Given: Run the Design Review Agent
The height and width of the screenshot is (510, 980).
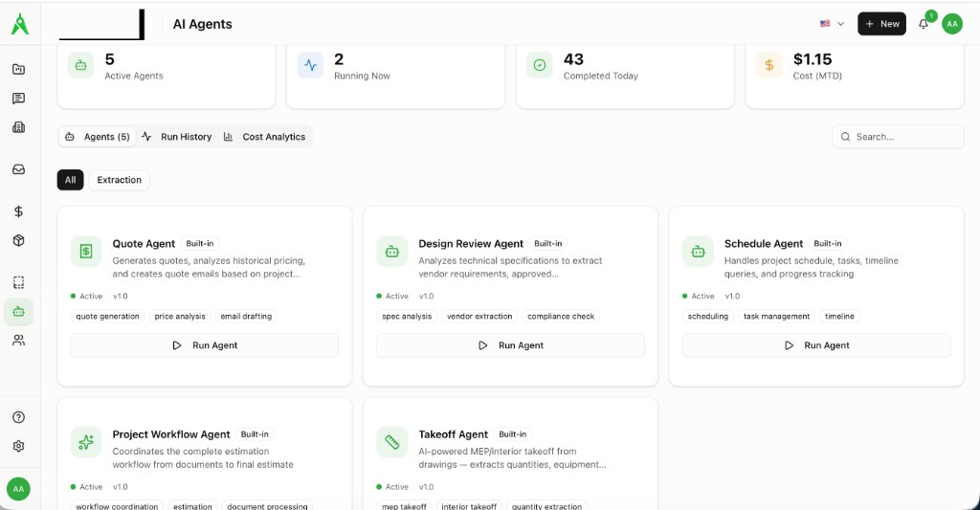Looking at the screenshot, I should tap(510, 345).
